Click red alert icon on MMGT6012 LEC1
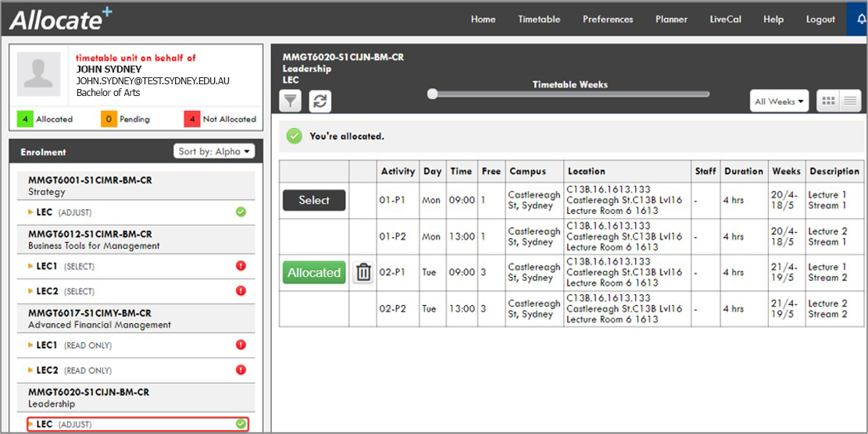 241,266
